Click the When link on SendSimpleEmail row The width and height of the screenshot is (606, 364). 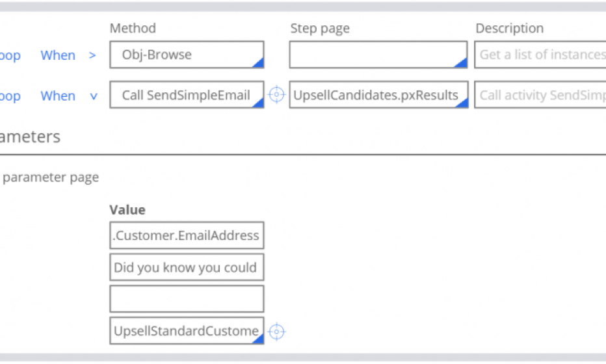pyautogui.click(x=58, y=96)
